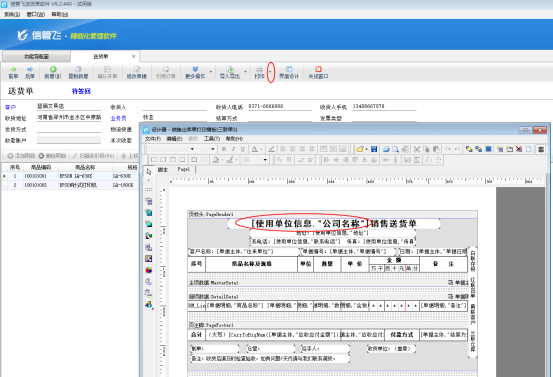Open the font name combo box in designer

coord(171,149)
